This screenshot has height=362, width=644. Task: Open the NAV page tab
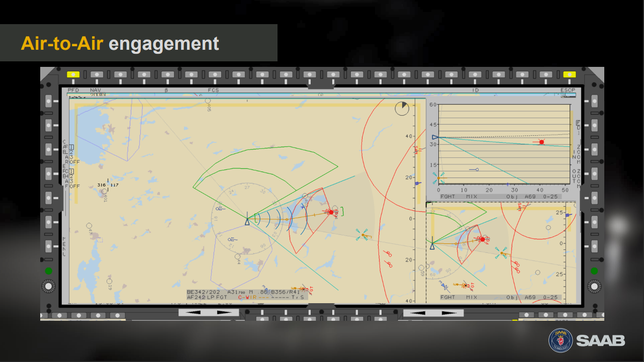[x=96, y=90]
